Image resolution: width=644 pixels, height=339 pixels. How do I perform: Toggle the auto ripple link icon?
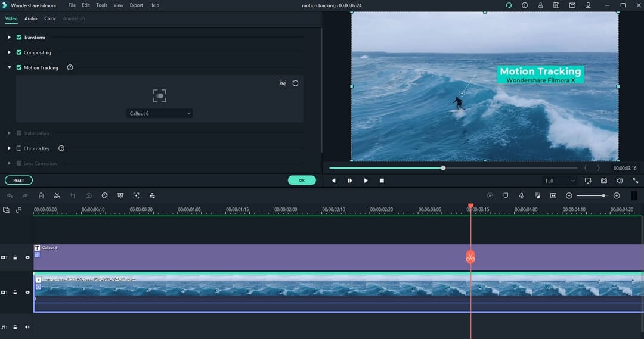[18, 210]
